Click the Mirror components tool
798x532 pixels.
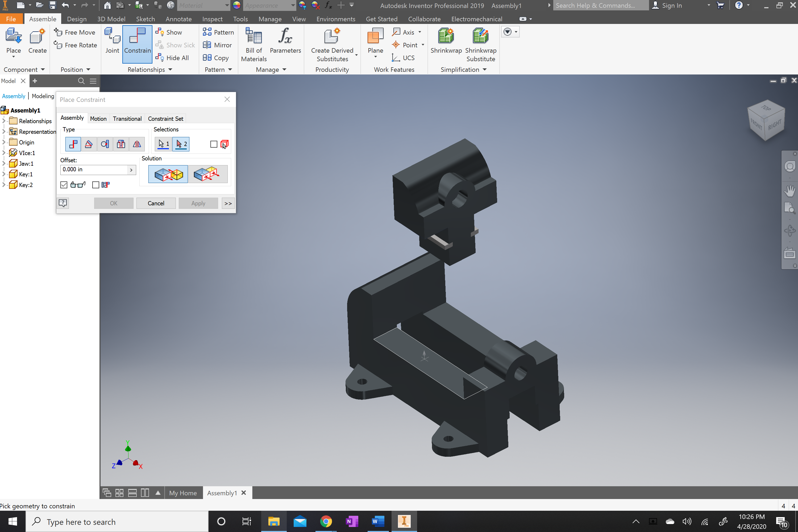tap(217, 45)
